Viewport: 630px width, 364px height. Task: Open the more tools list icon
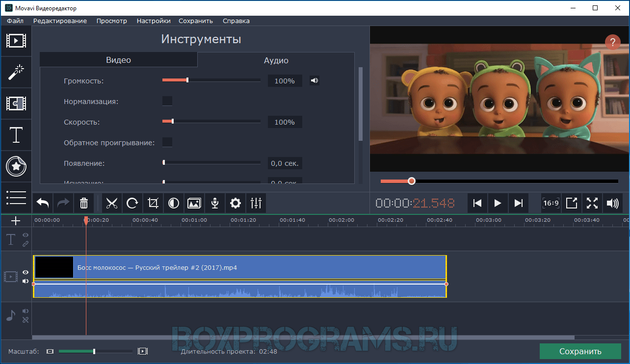tap(16, 197)
